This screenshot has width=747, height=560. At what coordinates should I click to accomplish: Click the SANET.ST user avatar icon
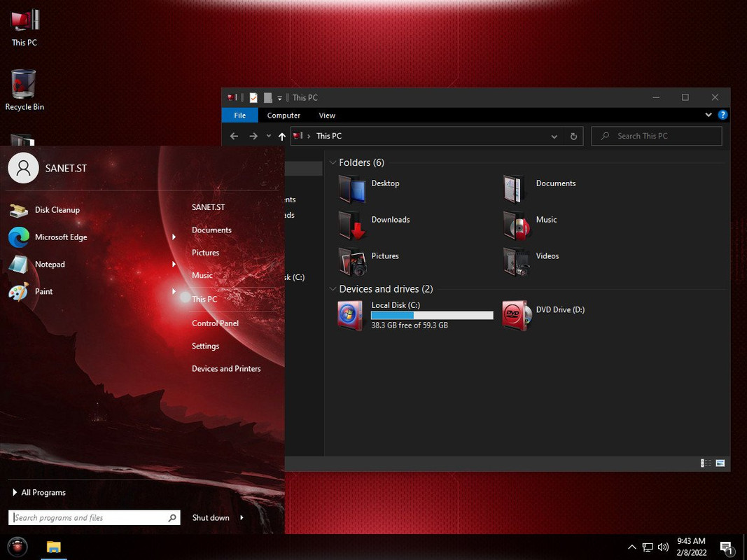pos(23,167)
